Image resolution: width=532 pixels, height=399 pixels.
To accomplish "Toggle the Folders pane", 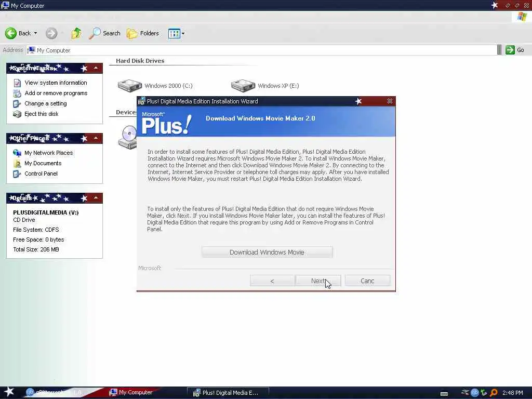I will (x=142, y=33).
